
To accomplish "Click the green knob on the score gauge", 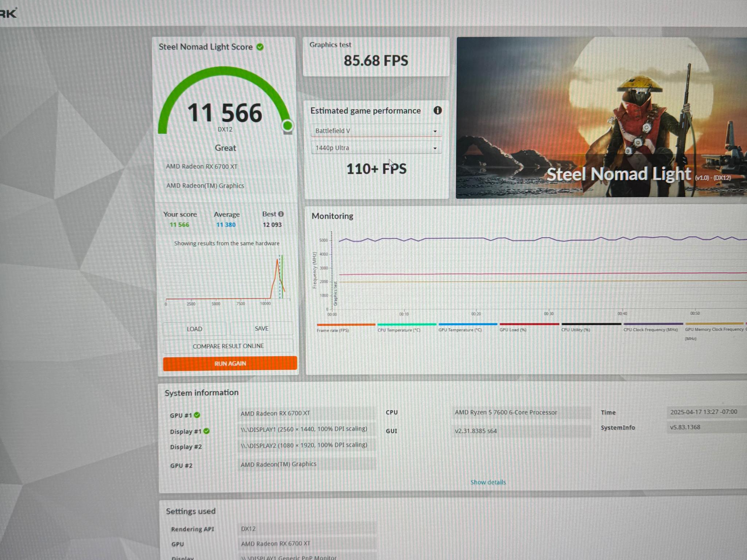I will [287, 126].
